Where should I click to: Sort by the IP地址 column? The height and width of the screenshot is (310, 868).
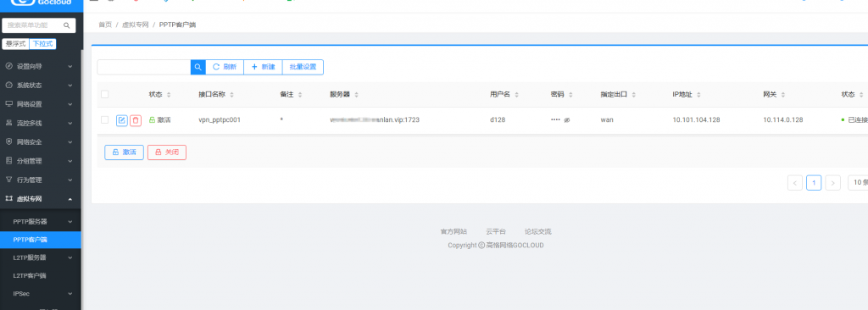tap(699, 95)
